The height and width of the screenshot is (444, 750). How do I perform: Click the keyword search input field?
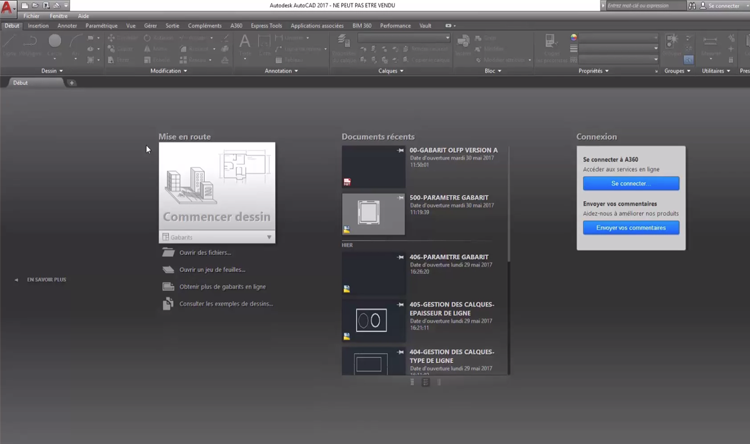click(646, 6)
